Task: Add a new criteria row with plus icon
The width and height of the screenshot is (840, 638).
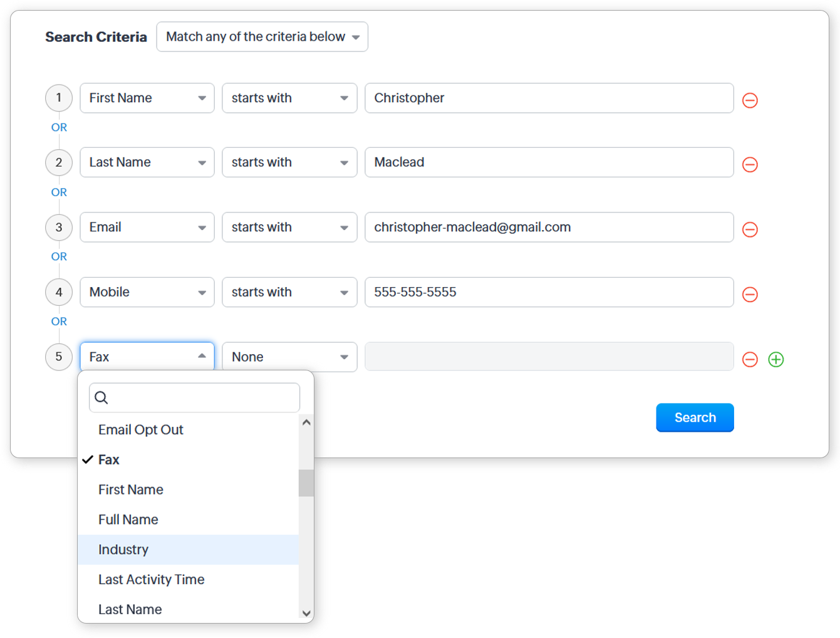Action: pos(775,360)
